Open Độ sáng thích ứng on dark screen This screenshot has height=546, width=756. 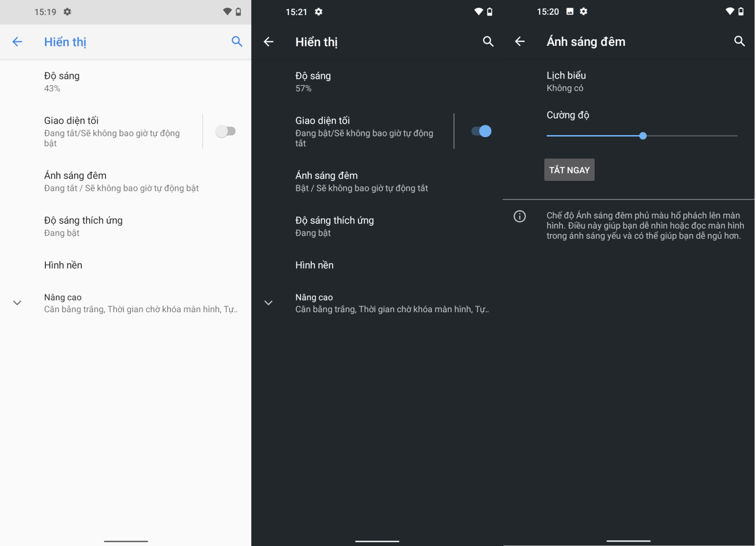[x=377, y=227]
